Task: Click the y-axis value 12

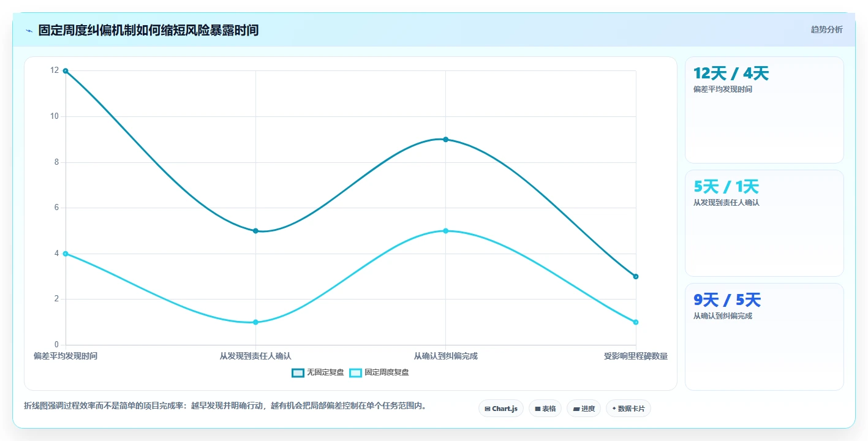Action: (x=55, y=70)
